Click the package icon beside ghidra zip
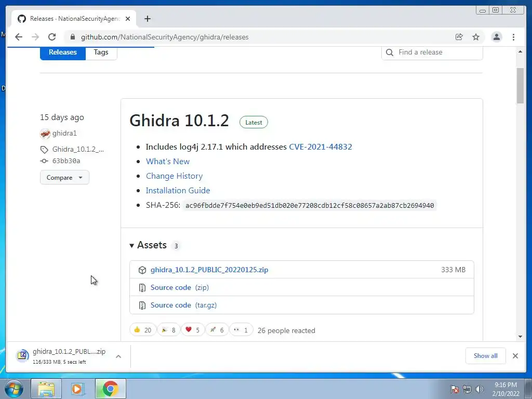The width and height of the screenshot is (532, 399). click(142, 270)
